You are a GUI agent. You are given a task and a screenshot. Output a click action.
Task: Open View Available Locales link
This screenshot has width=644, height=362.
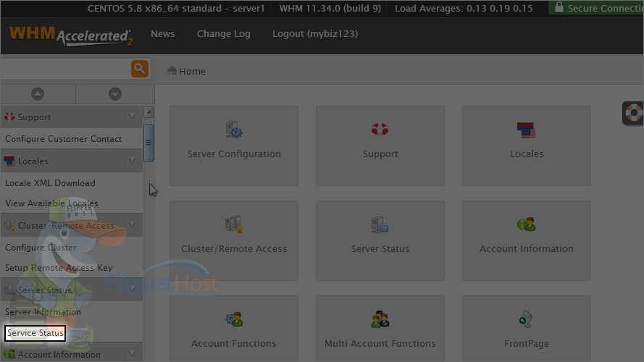point(51,203)
